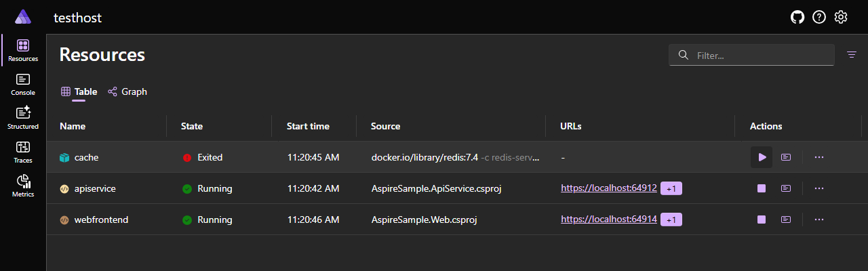868x271 pixels.
Task: Expand +1 URLs badge for webfrontend
Action: 671,220
